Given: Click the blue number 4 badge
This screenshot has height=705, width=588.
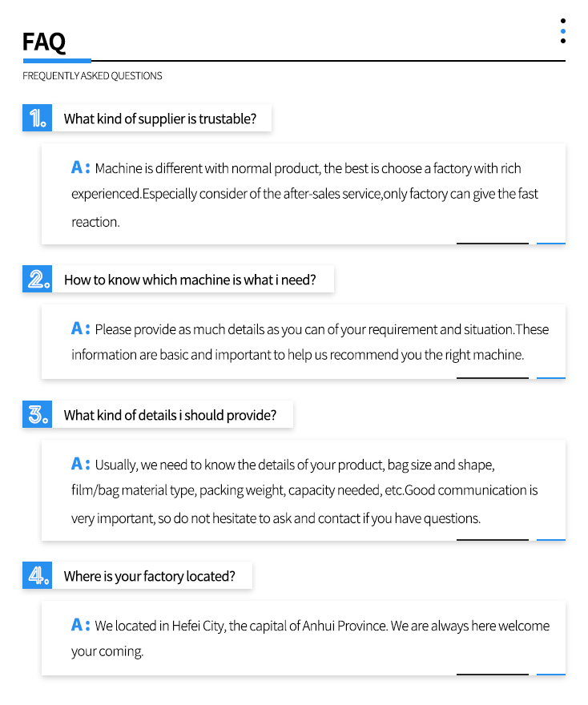Looking at the screenshot, I should (38, 575).
